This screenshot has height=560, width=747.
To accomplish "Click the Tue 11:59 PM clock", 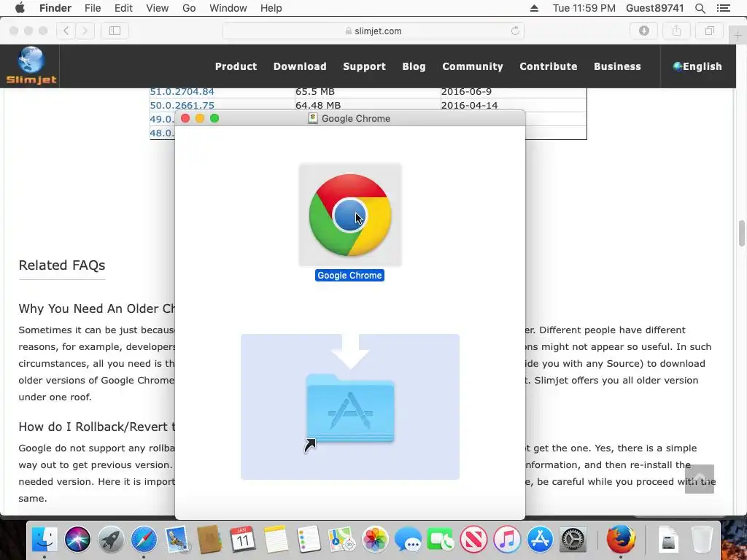I will point(584,8).
